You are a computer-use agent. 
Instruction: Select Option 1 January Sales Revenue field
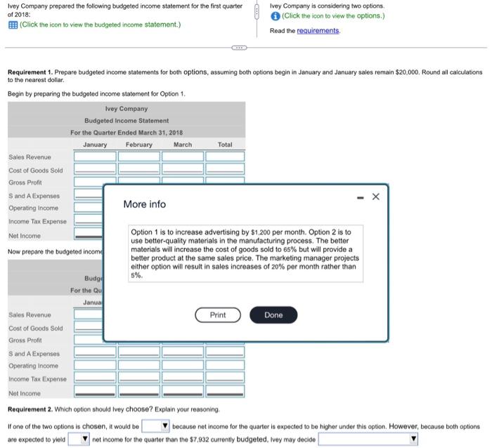click(95, 156)
